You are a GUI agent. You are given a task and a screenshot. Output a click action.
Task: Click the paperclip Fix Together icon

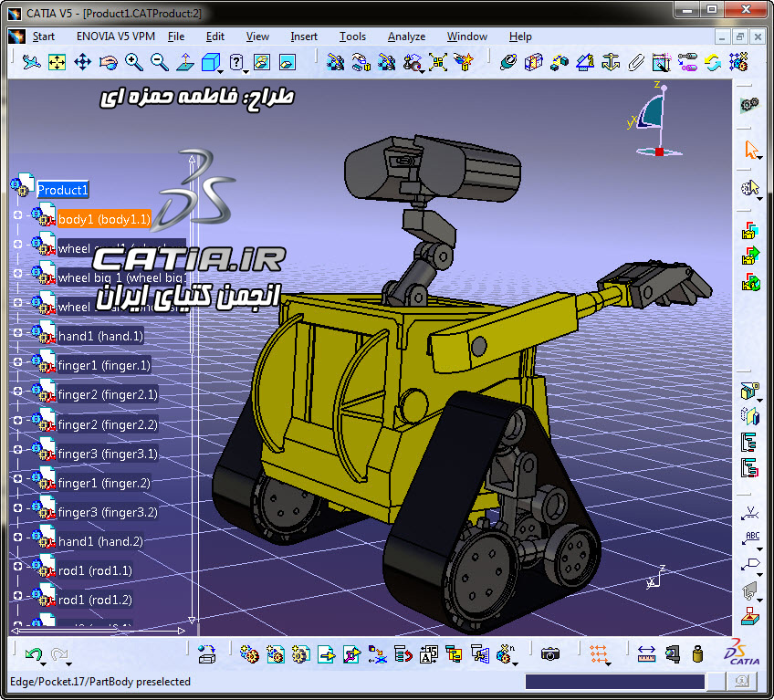tap(636, 63)
